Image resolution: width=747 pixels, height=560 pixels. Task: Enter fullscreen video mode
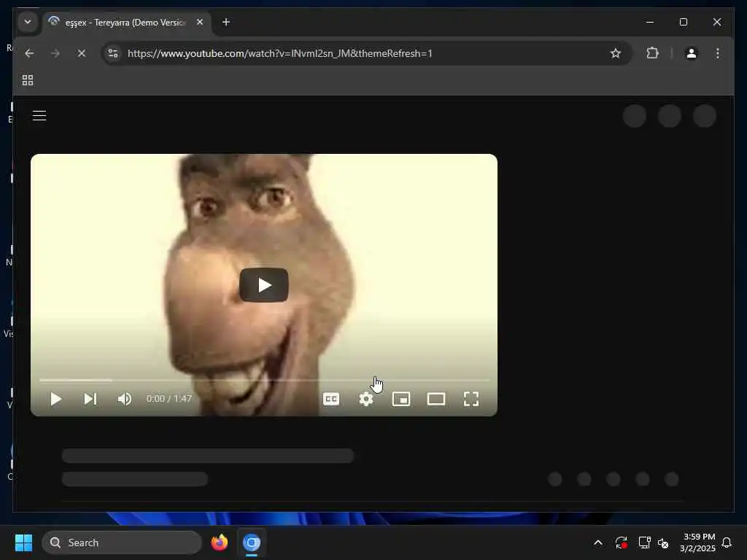pyautogui.click(x=471, y=399)
